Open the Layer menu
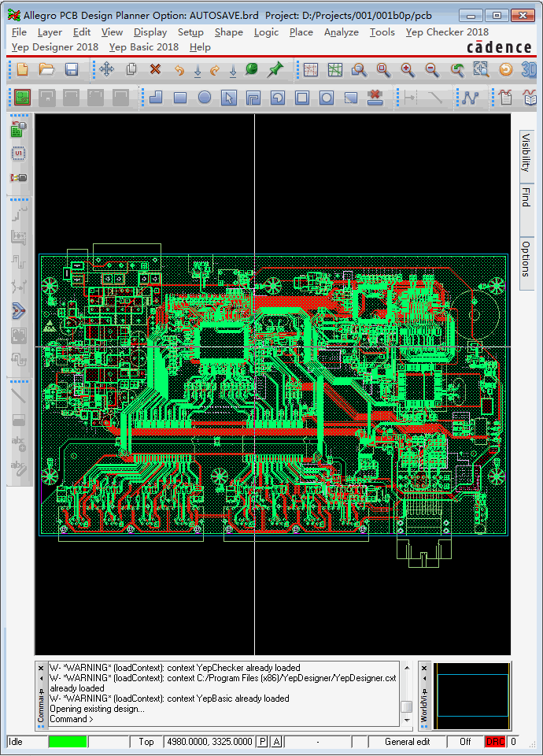 point(50,32)
